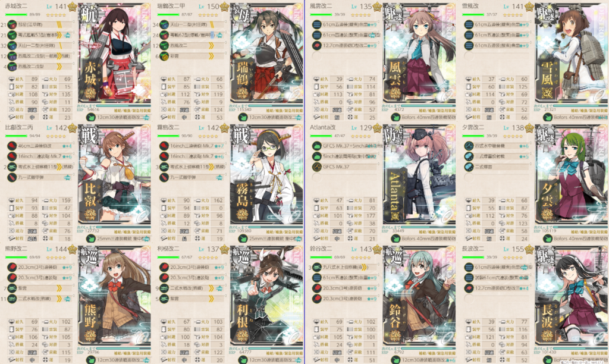The image size is (609, 364).
Task: Click the 鈴谷改二 ship name label
Action: pyautogui.click(x=321, y=249)
